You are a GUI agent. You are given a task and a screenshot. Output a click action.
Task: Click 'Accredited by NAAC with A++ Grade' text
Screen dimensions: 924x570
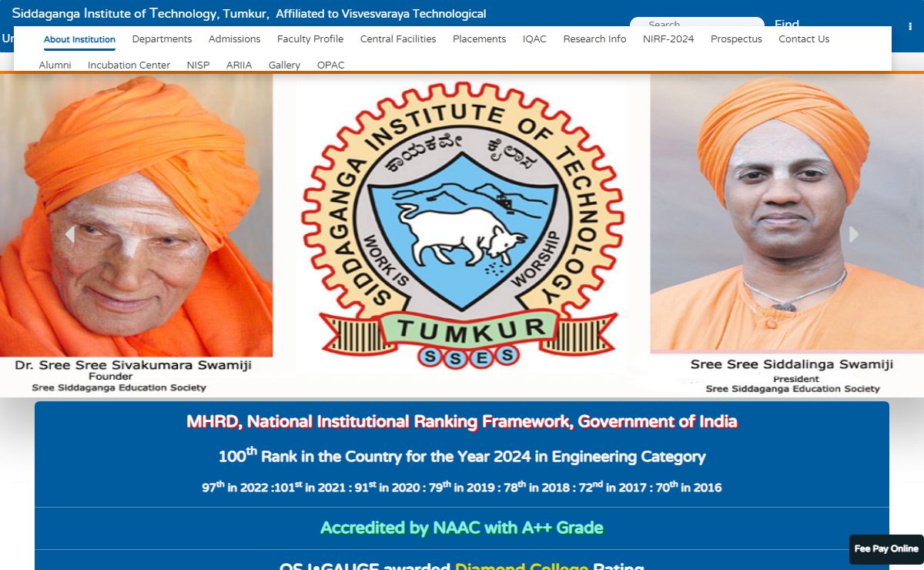(462, 528)
